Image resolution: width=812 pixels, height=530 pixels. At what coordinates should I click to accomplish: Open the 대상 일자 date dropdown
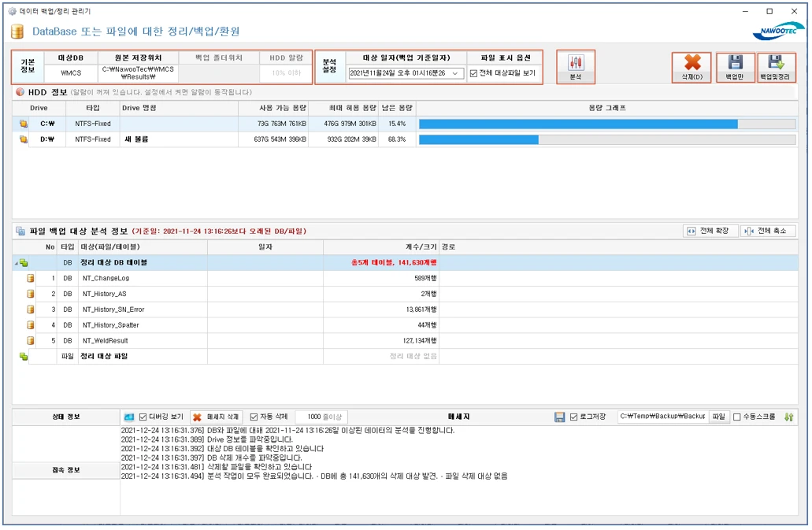pyautogui.click(x=454, y=73)
